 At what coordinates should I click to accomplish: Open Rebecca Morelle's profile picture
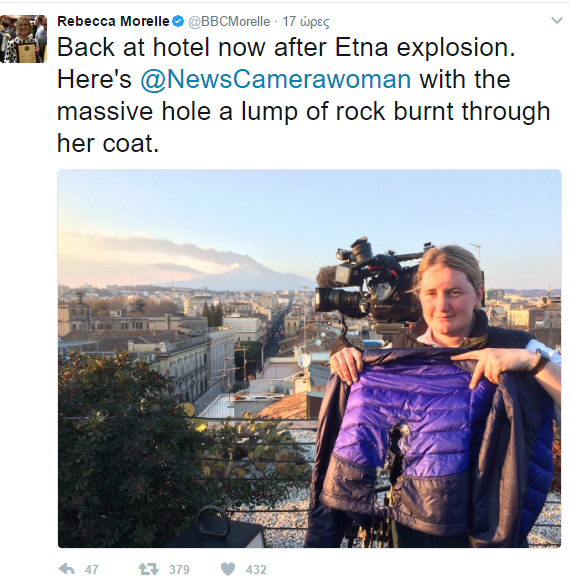click(23, 39)
